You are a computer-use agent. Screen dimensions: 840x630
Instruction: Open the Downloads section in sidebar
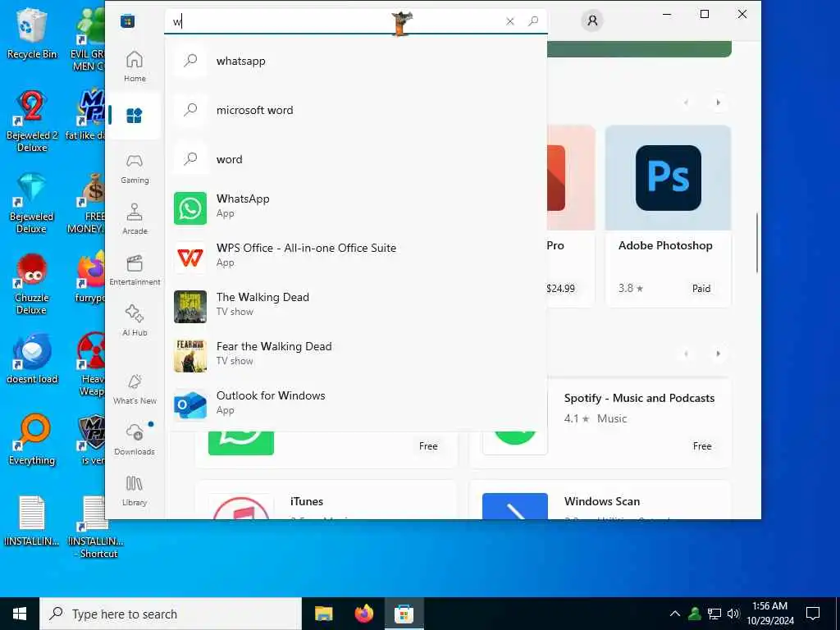(x=135, y=440)
